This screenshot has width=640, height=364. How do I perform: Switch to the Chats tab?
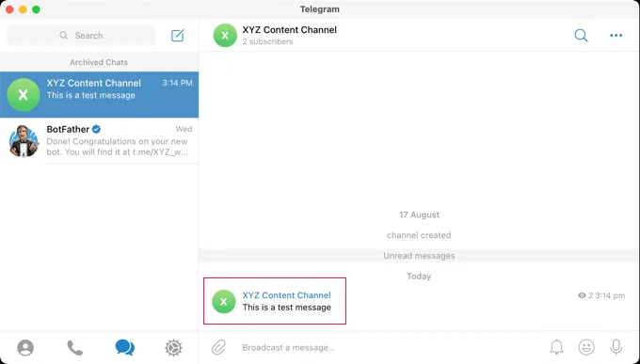[x=124, y=348]
